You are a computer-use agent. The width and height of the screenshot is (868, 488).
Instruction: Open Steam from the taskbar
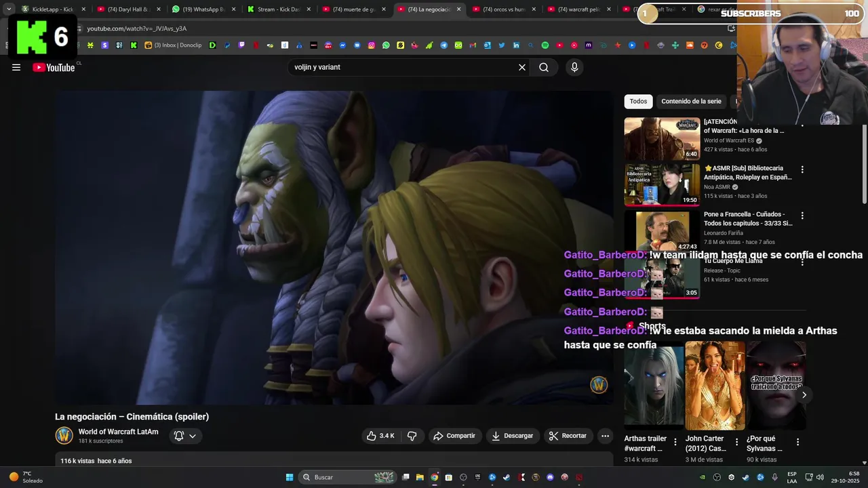pyautogui.click(x=506, y=477)
